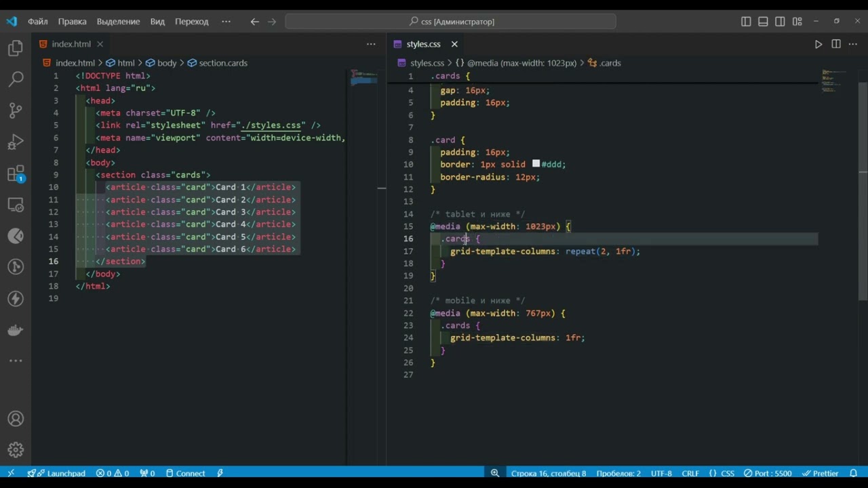Click Port : 5500 live server button

point(768,473)
